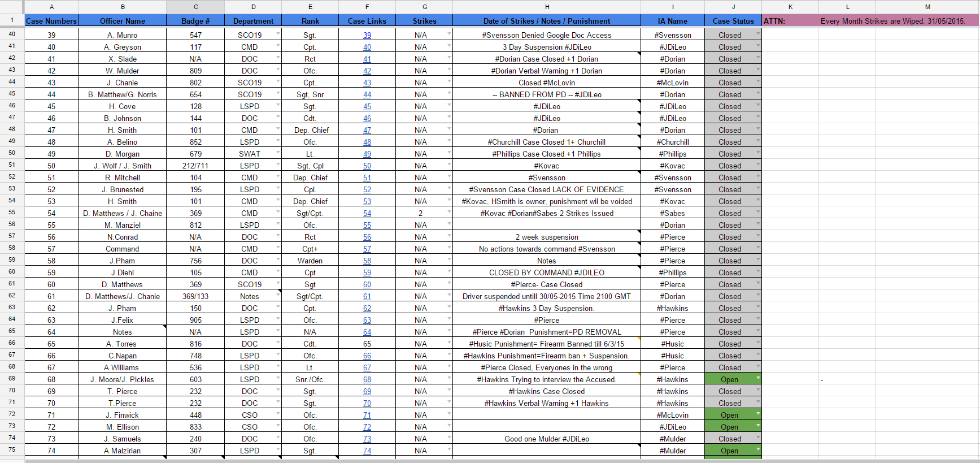Open case link 54

point(367,213)
